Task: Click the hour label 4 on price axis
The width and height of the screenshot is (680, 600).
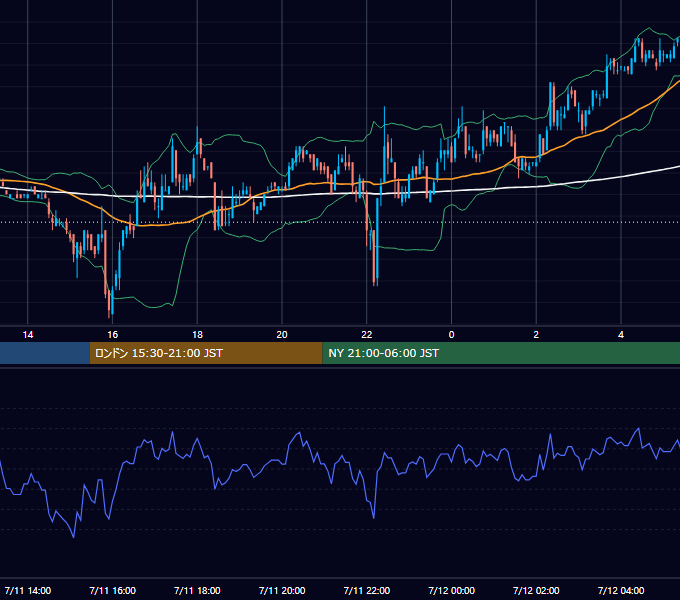Action: click(x=621, y=335)
